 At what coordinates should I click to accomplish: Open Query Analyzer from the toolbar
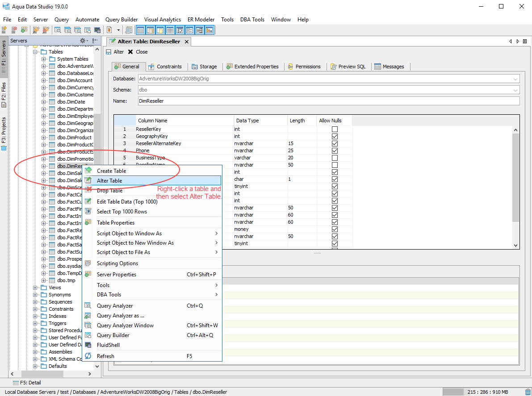click(58, 30)
